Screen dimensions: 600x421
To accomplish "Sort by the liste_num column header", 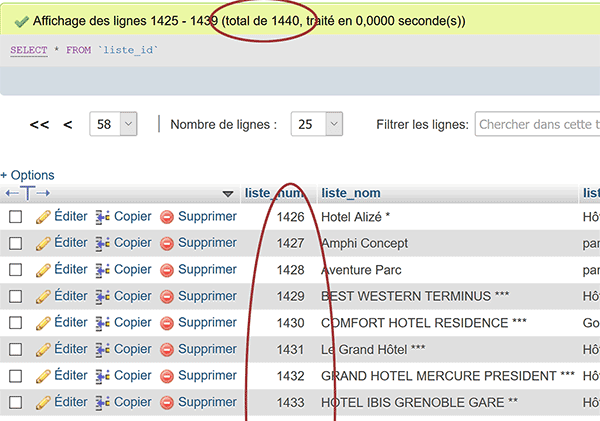I will click(275, 193).
